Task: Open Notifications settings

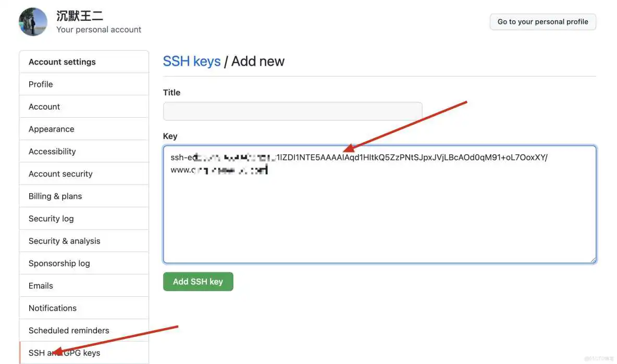Action: coord(52,308)
